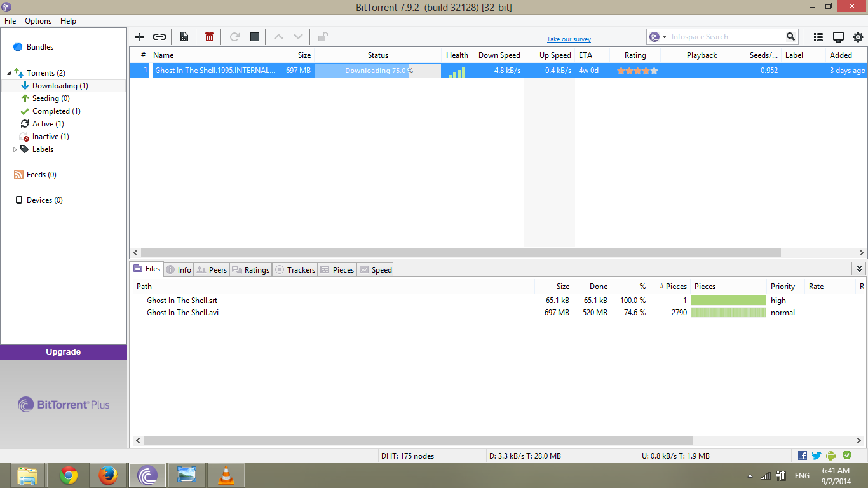Viewport: 868px width, 488px height.
Task: Open VLC media player from the taskbar
Action: 226,475
